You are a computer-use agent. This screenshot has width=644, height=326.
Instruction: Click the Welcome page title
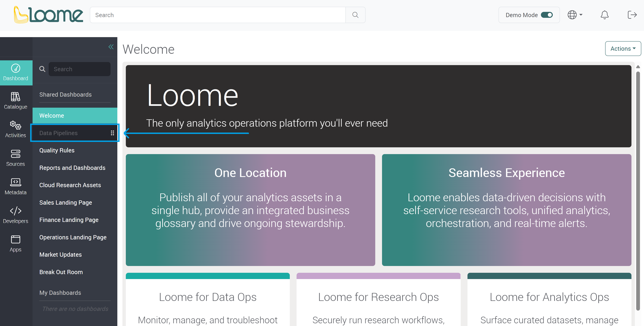[149, 49]
